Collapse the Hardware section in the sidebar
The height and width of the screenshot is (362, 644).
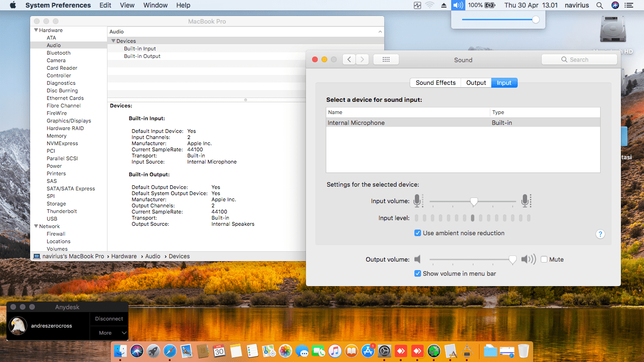(36, 30)
